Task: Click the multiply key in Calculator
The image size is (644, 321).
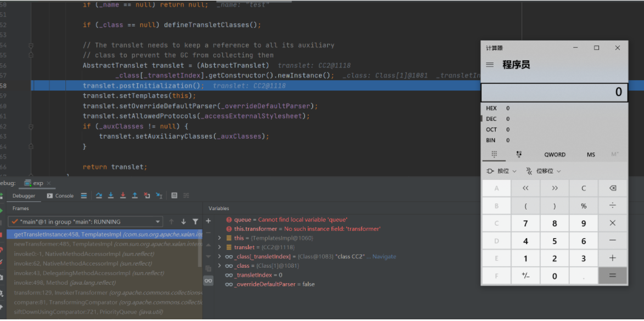Action: click(x=612, y=223)
